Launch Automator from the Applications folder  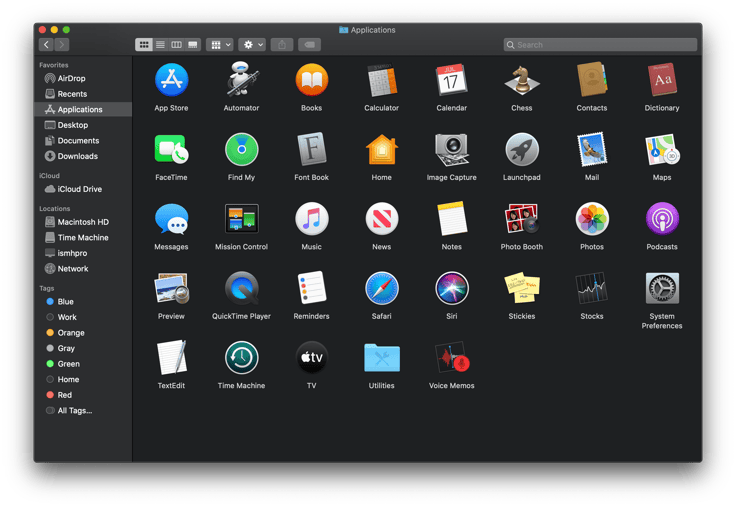point(241,79)
